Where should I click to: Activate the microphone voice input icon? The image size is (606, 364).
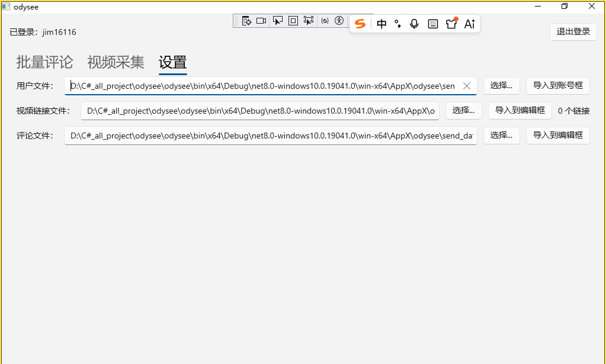click(x=415, y=24)
